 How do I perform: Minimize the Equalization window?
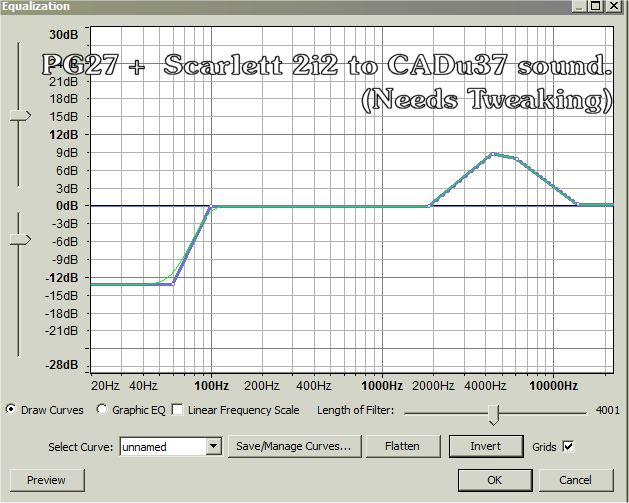[580, 6]
